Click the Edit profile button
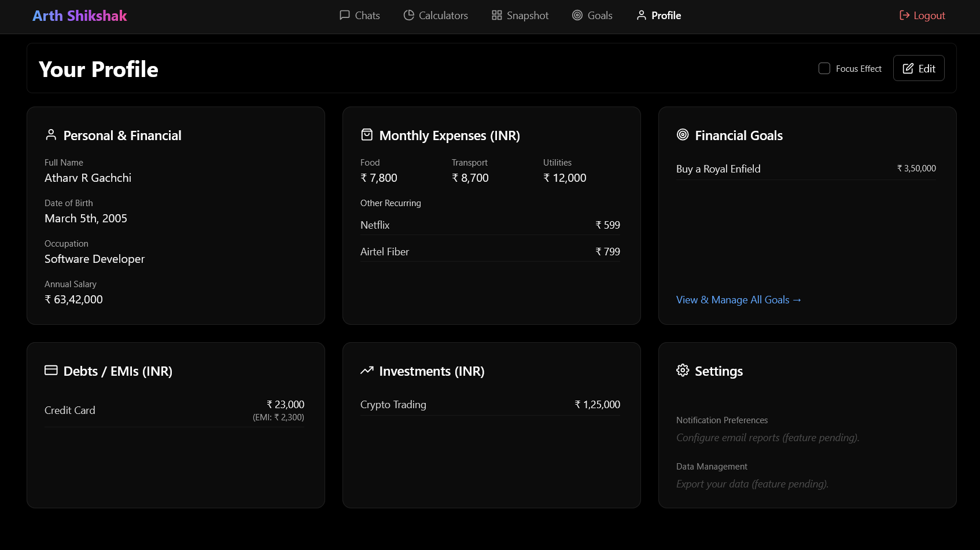The width and height of the screenshot is (980, 550). 919,68
